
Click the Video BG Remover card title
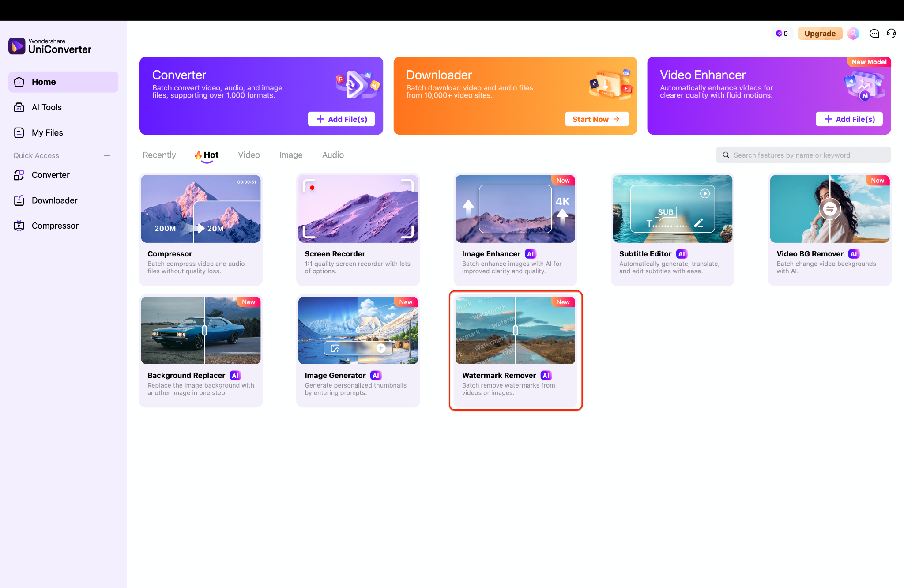(x=810, y=254)
